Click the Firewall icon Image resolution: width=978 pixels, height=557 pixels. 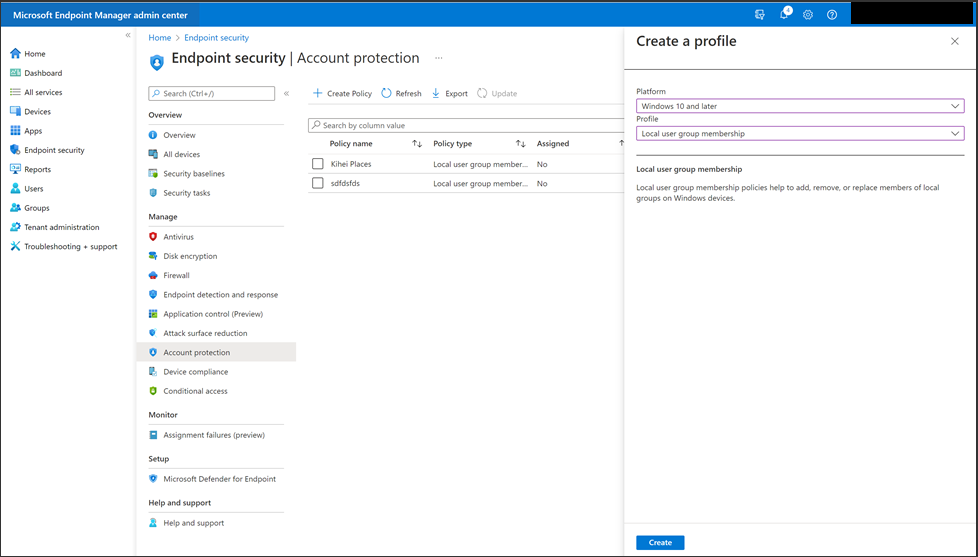[153, 275]
